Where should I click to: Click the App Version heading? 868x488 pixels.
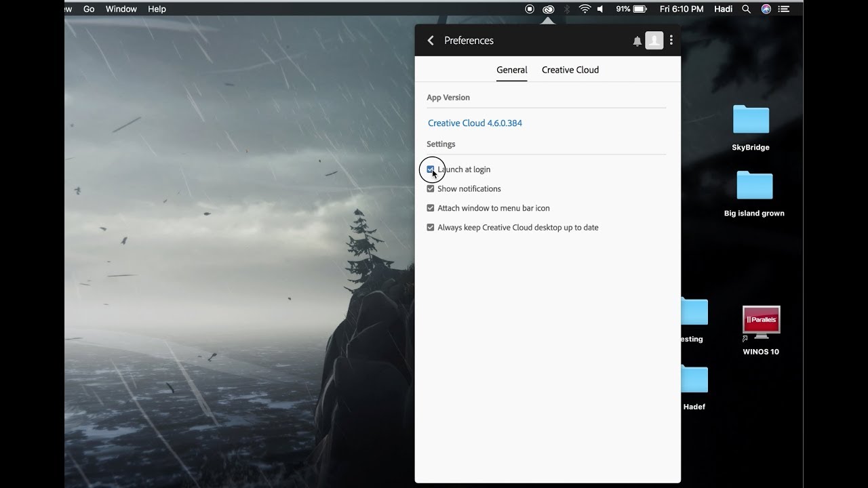[x=448, y=98]
